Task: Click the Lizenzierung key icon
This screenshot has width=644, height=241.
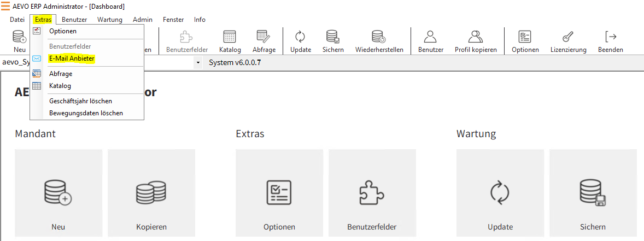Action: [x=568, y=37]
